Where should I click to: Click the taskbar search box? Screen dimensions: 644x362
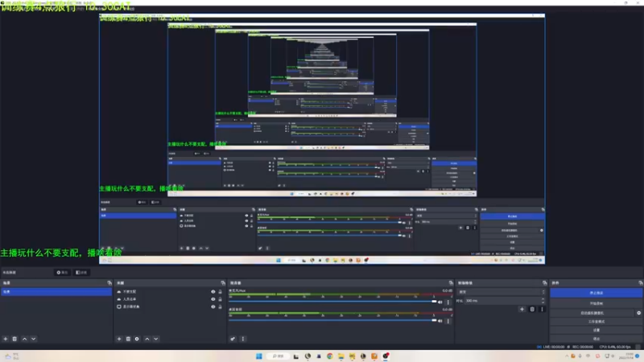278,356
